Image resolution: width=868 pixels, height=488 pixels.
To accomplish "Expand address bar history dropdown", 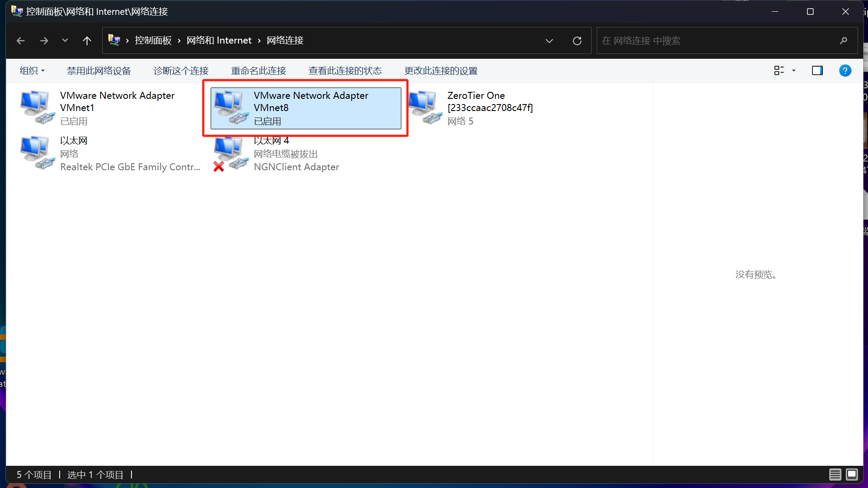I will (549, 40).
